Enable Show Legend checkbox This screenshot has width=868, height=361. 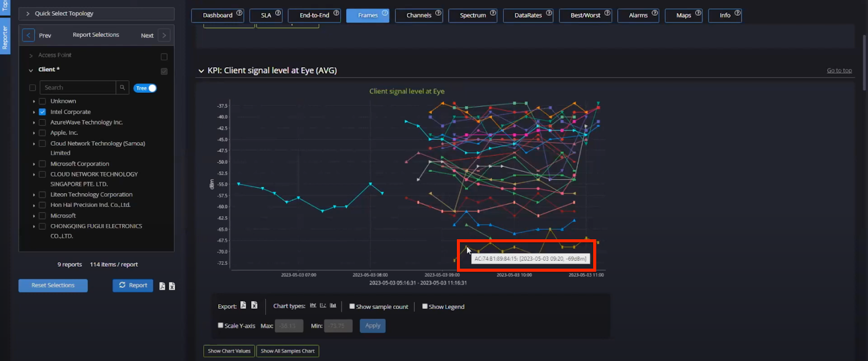pyautogui.click(x=425, y=306)
